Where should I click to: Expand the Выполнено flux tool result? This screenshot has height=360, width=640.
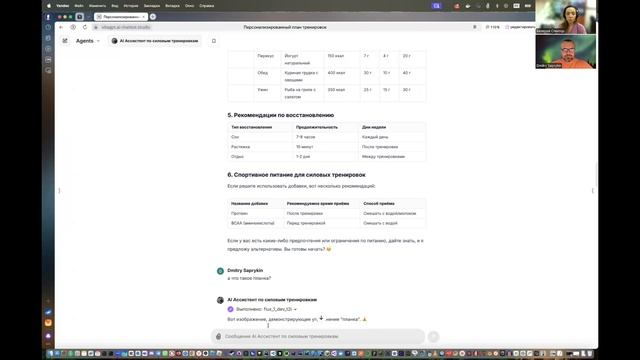coord(266,309)
